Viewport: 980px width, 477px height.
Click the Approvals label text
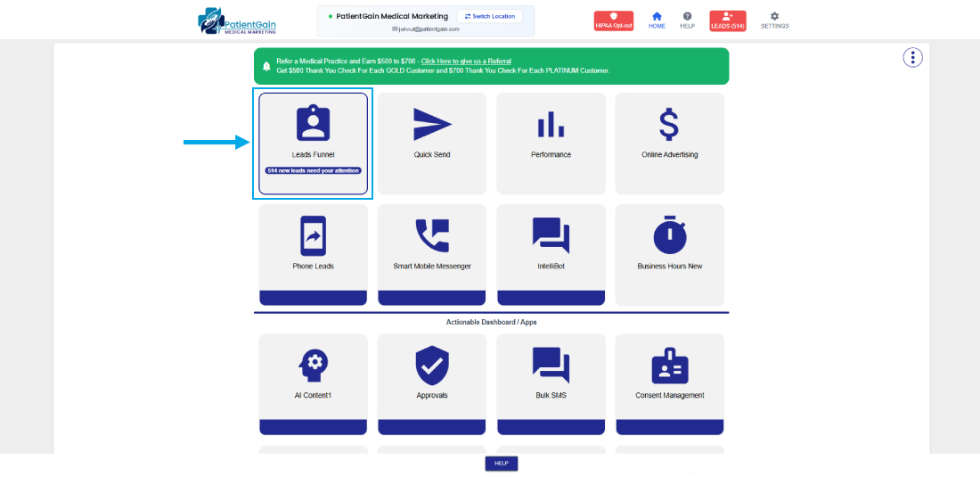tap(432, 395)
